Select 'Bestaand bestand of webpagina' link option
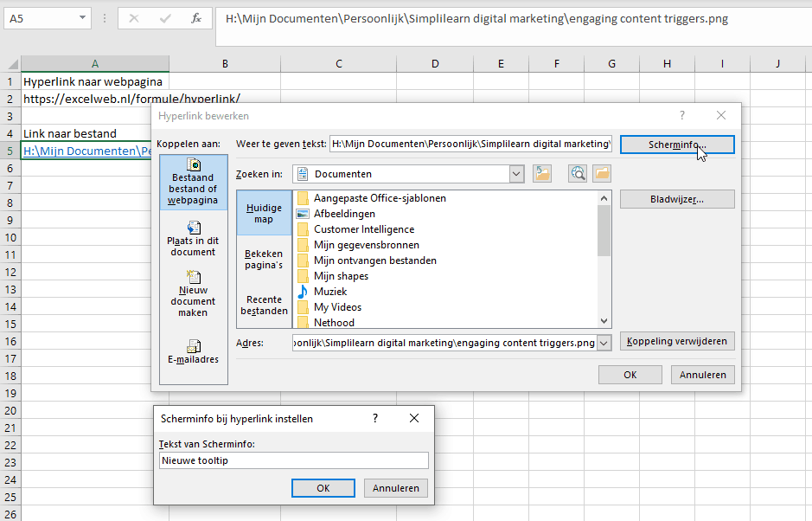This screenshot has height=521, width=812. click(194, 182)
